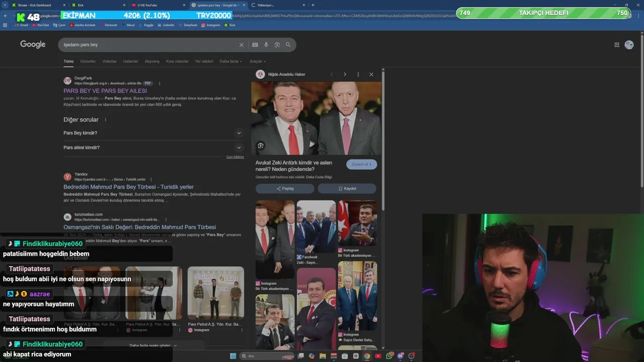Select the Tümü results tab

click(68, 61)
